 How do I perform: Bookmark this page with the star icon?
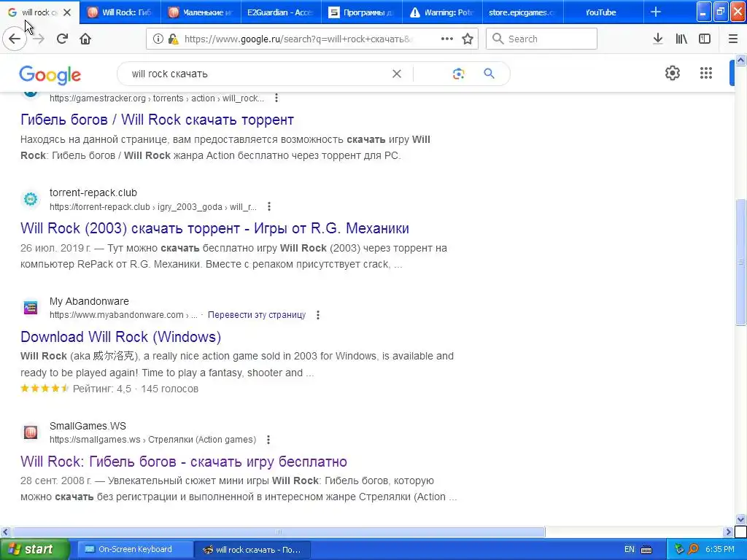click(468, 39)
